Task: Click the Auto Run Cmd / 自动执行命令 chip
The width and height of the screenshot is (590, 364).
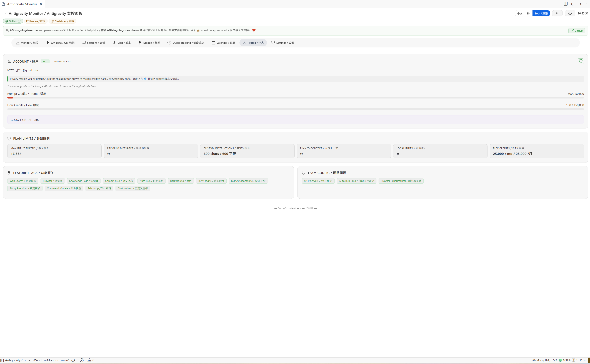Action: (x=356, y=181)
